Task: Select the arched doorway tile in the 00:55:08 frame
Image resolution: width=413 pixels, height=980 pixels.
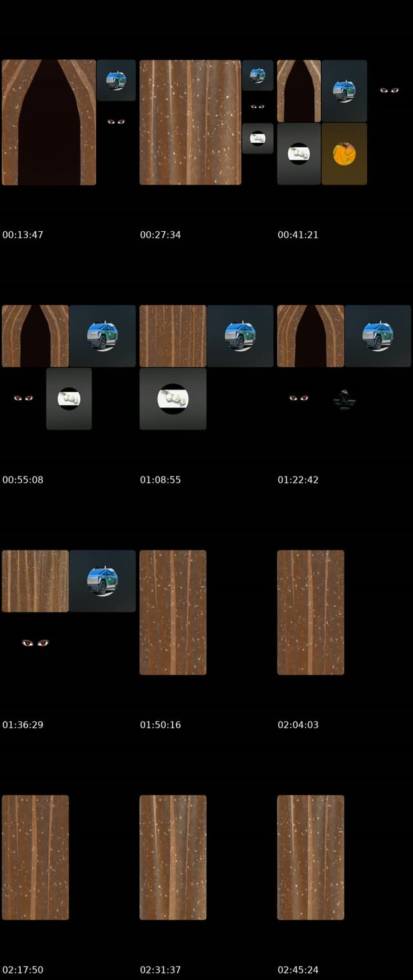Action: tap(35, 336)
